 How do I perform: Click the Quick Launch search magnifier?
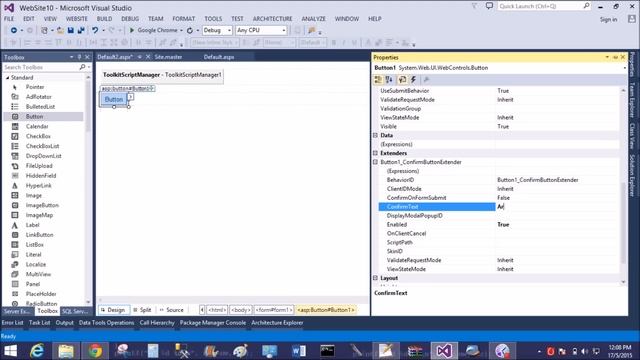[x=586, y=6]
